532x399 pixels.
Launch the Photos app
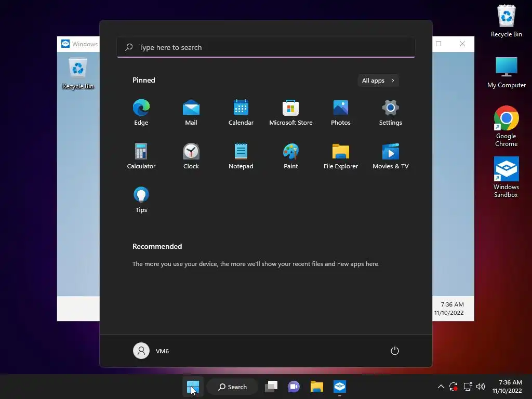pyautogui.click(x=341, y=113)
